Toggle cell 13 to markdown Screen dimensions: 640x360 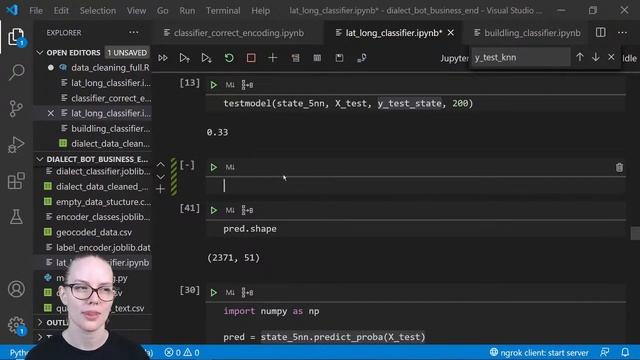coord(230,85)
